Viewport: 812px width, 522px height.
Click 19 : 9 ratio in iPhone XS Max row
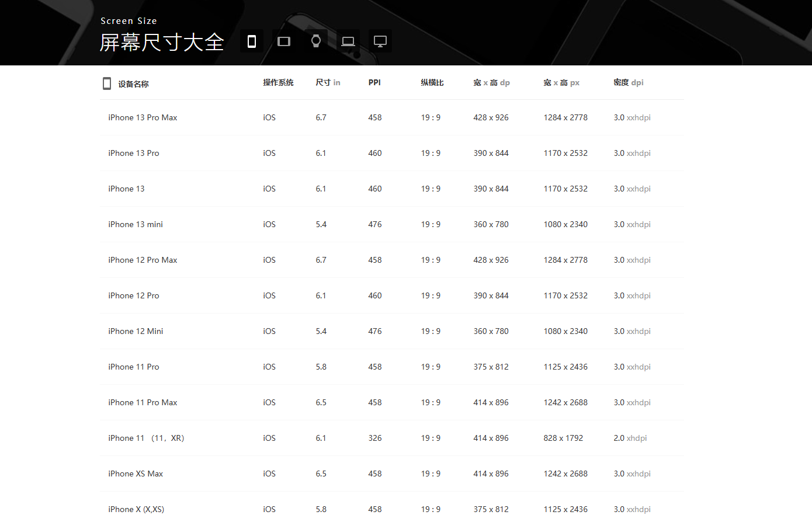(431, 474)
